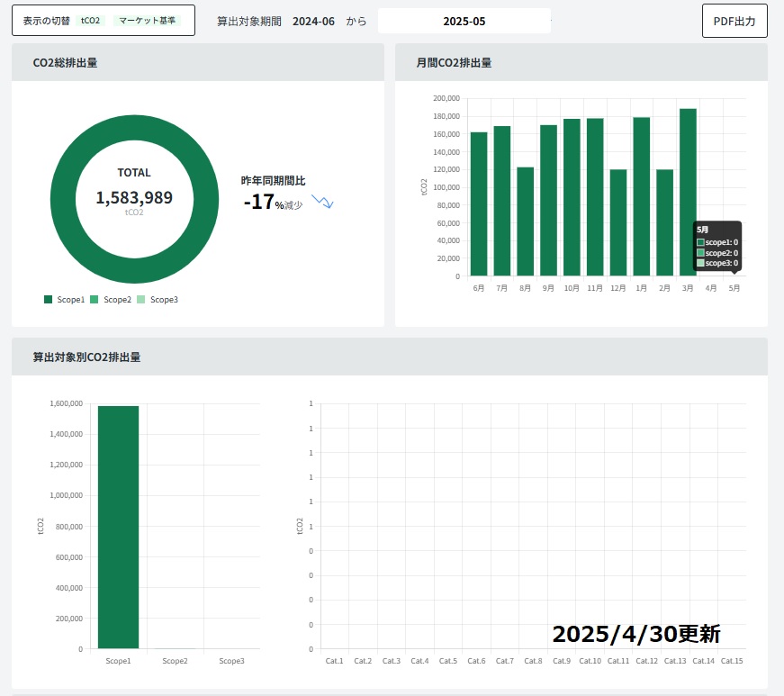
Task: Click scope2: 0 in the 5月 tooltip
Action: 717,253
